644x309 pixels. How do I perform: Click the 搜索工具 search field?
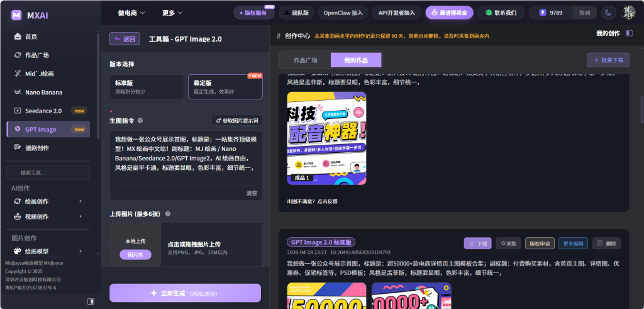coord(48,172)
